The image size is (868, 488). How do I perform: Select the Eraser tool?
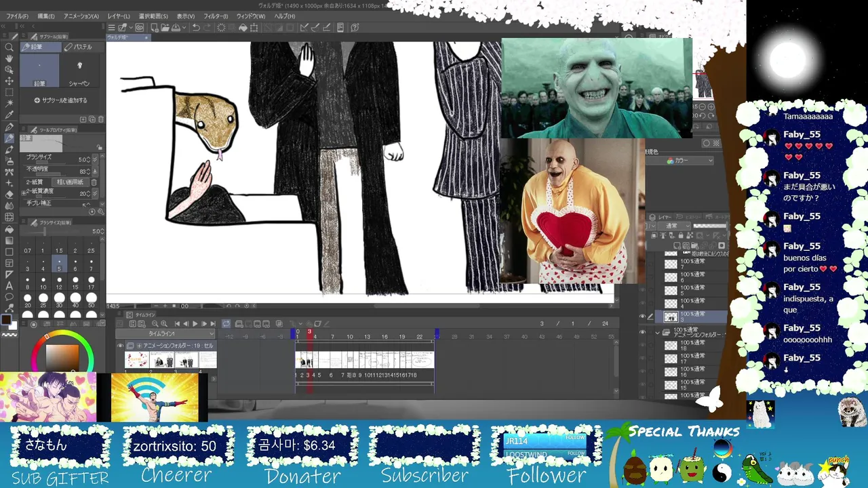[9, 195]
